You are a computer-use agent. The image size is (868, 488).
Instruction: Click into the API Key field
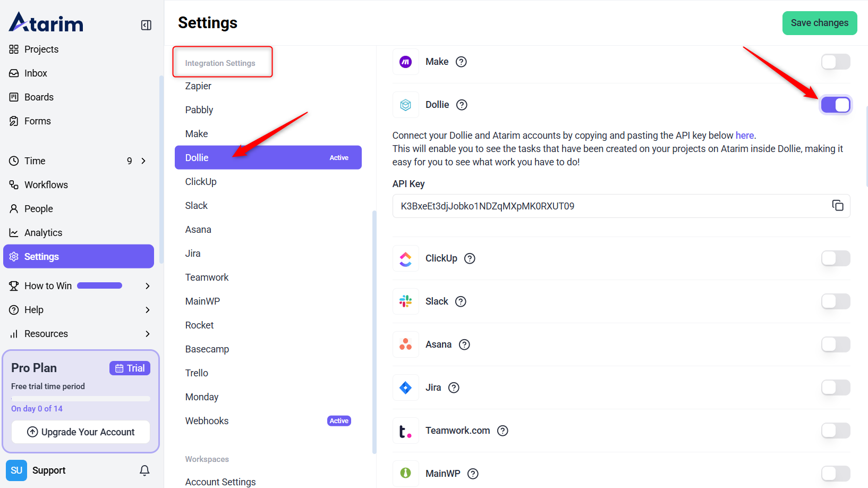tap(611, 206)
